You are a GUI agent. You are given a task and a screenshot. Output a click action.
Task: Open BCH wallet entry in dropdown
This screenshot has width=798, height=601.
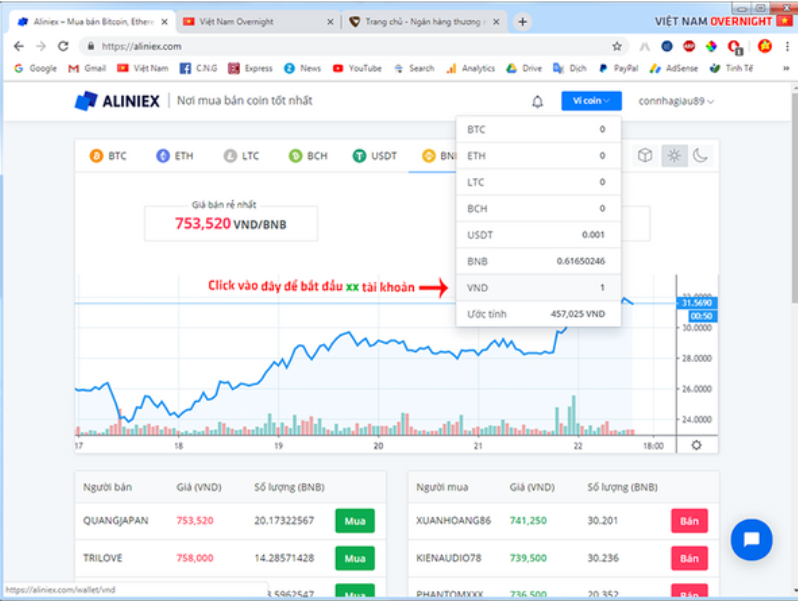pyautogui.click(x=538, y=209)
